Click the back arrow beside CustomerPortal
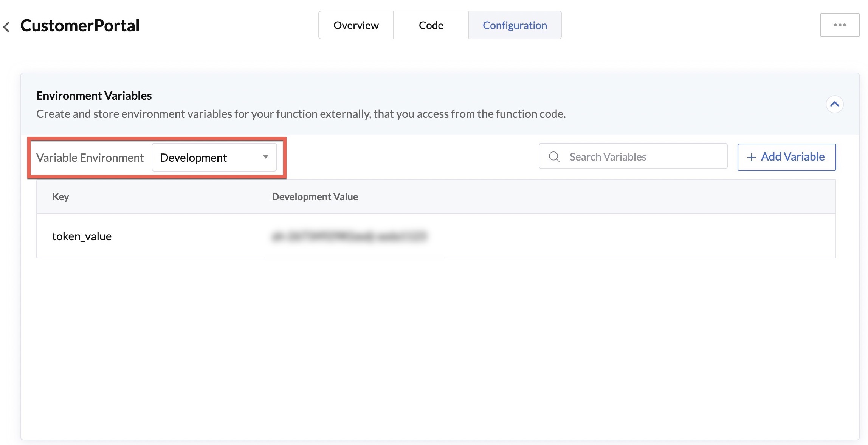The height and width of the screenshot is (445, 868). tap(6, 26)
